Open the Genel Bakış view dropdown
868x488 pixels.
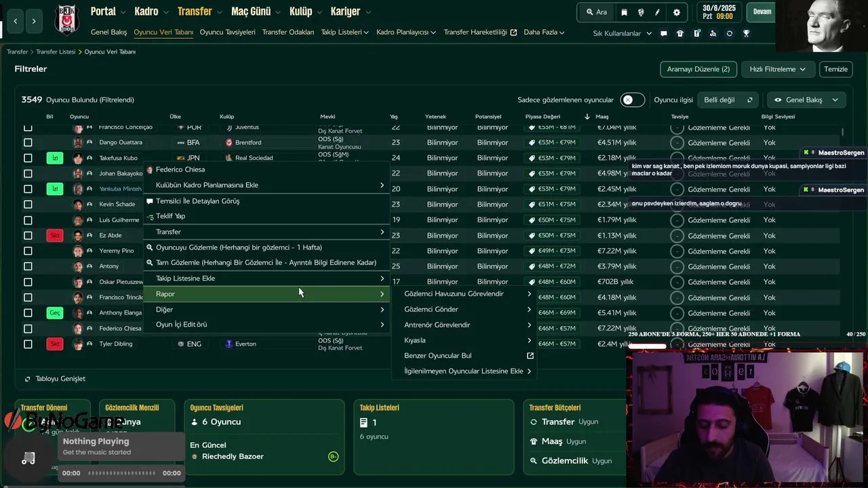[x=806, y=100]
